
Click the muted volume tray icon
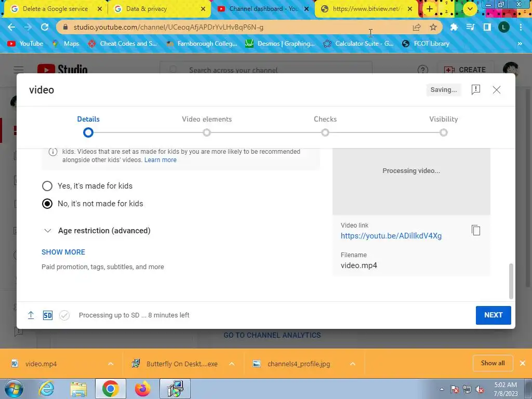coord(480,390)
